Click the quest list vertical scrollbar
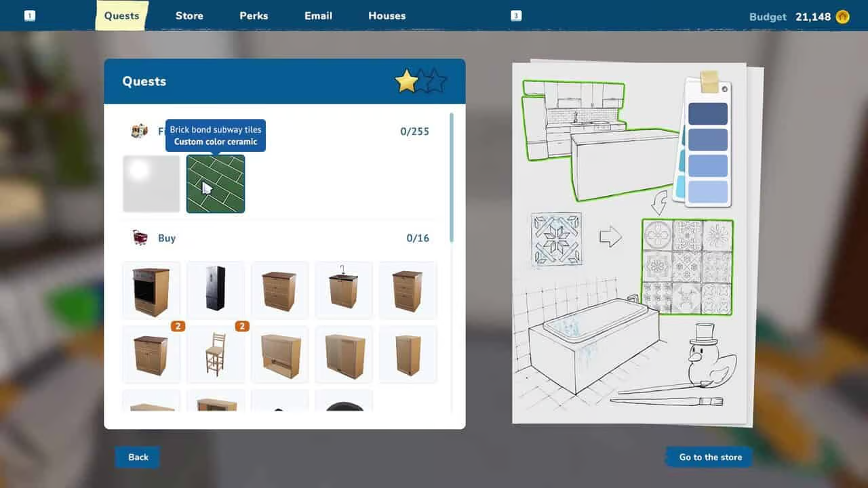 (x=452, y=176)
